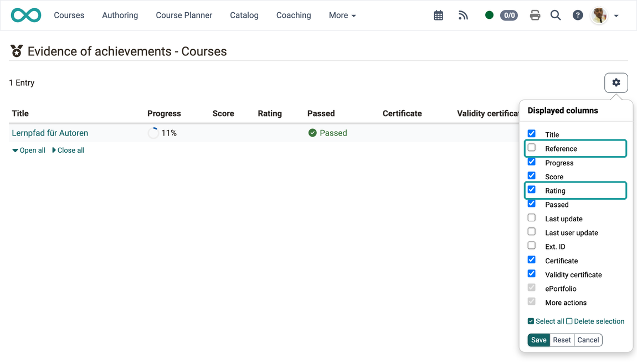Collapse all rows with Close all

(x=68, y=150)
